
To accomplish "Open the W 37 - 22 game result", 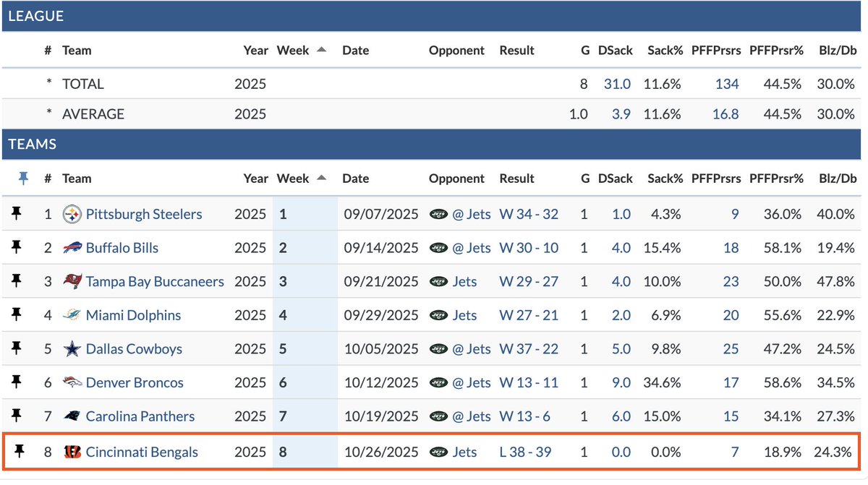I will [529, 349].
